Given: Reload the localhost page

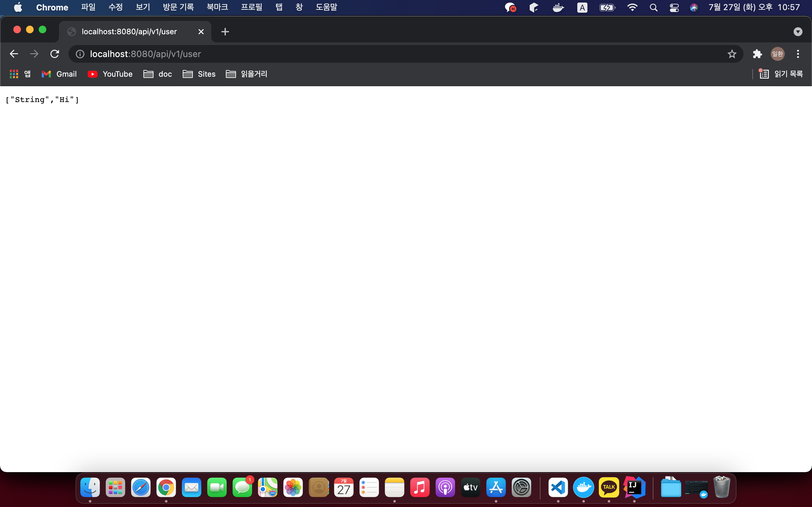Looking at the screenshot, I should click(x=55, y=54).
